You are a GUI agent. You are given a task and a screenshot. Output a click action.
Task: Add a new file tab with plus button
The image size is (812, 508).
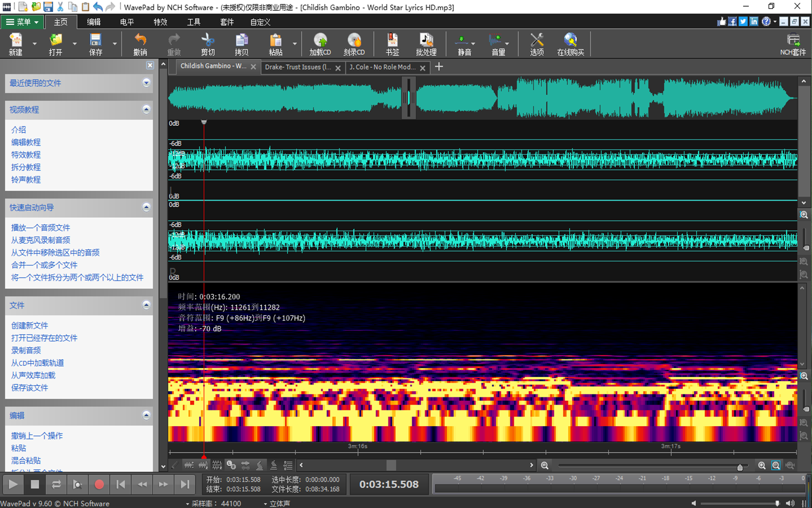[x=439, y=67]
